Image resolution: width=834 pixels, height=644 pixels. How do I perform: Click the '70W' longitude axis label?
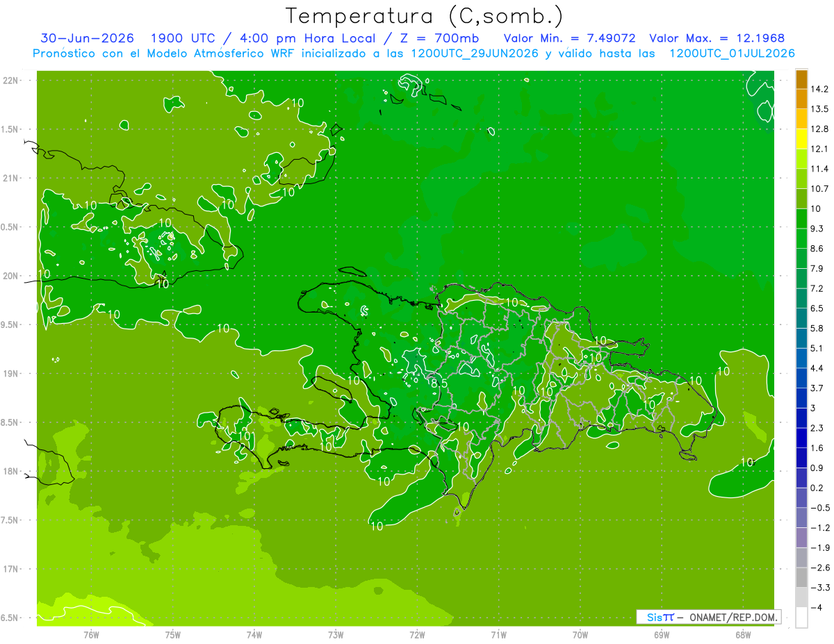pos(580,634)
